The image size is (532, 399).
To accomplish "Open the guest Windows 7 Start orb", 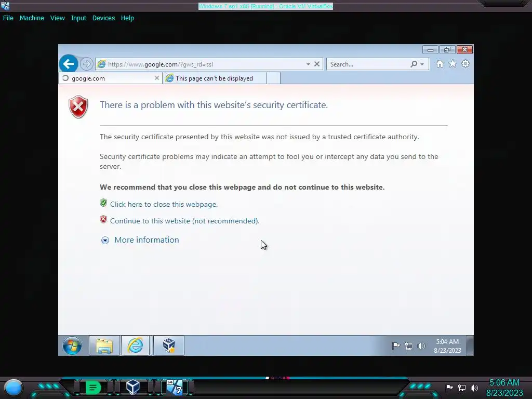I will click(x=72, y=345).
